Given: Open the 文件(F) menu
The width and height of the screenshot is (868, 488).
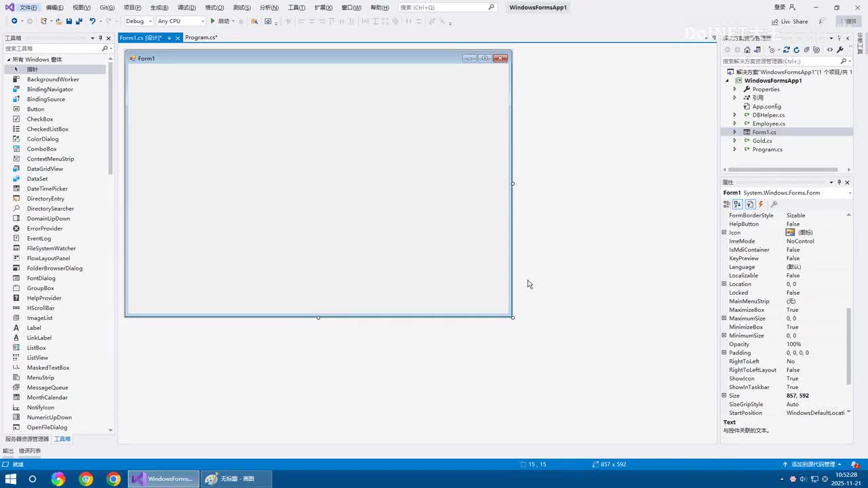Looking at the screenshot, I should (x=28, y=7).
